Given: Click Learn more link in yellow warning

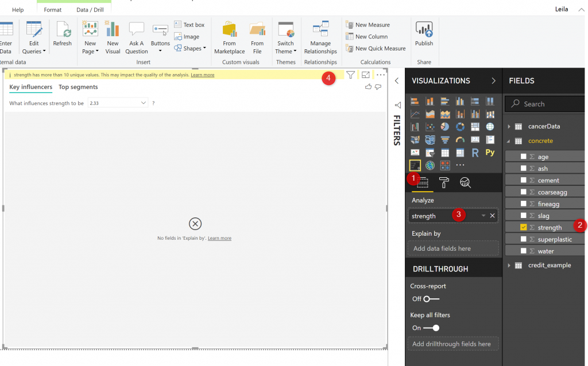Looking at the screenshot, I should coord(202,75).
